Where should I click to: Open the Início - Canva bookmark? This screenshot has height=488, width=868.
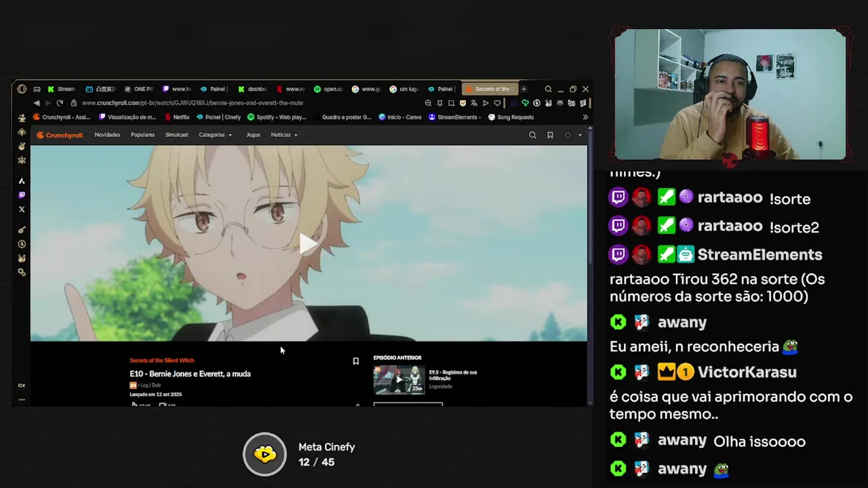tap(400, 117)
